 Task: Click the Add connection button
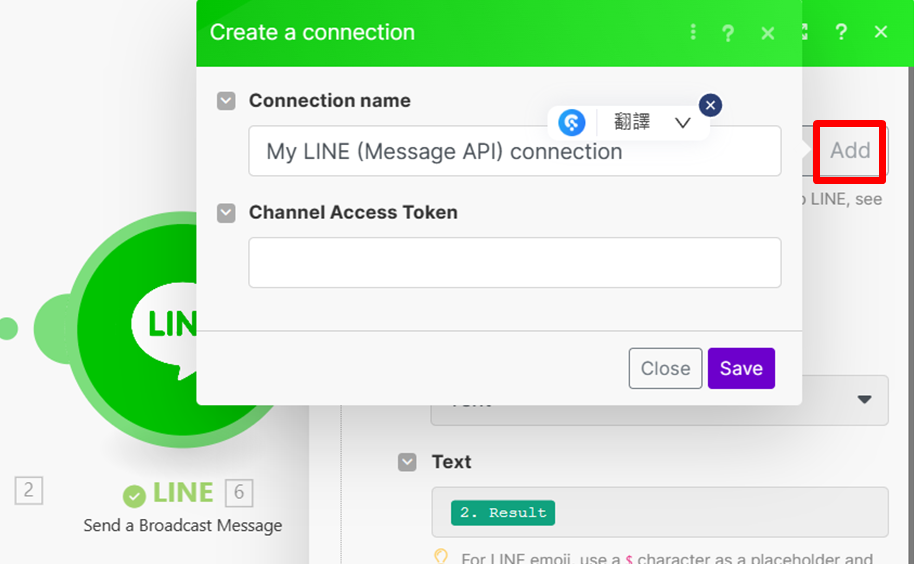tap(850, 151)
